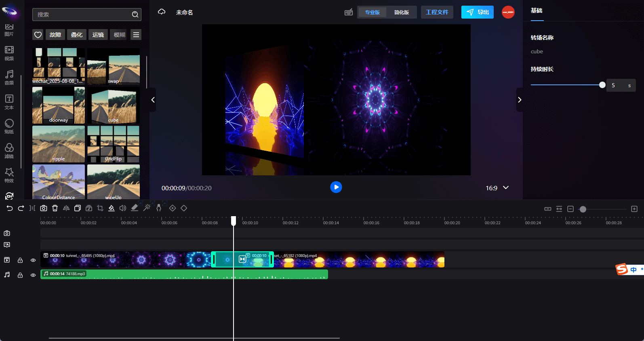This screenshot has height=341, width=644.
Task: Click the 导出 export button
Action: pyautogui.click(x=477, y=12)
